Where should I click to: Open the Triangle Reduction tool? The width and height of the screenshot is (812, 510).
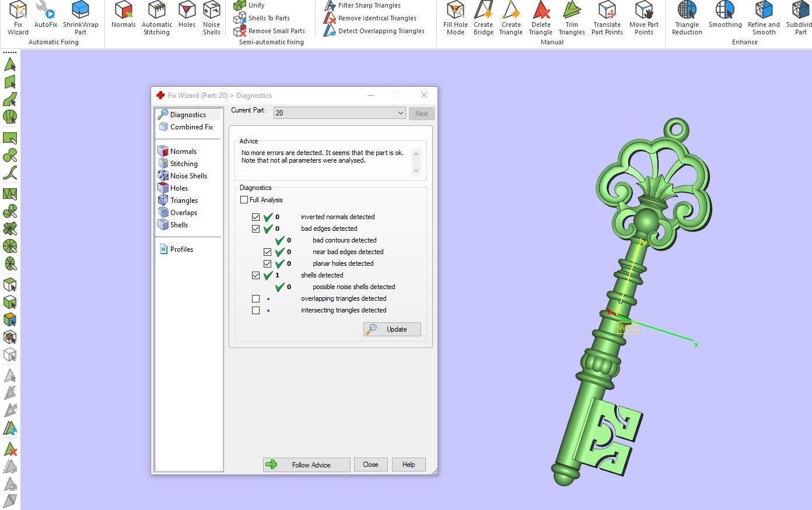[x=687, y=17]
